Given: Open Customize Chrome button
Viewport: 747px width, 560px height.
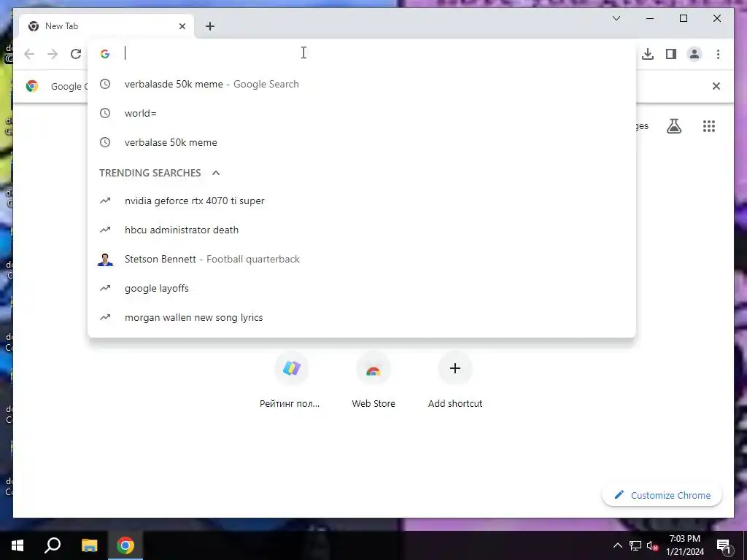Looking at the screenshot, I should (x=662, y=495).
